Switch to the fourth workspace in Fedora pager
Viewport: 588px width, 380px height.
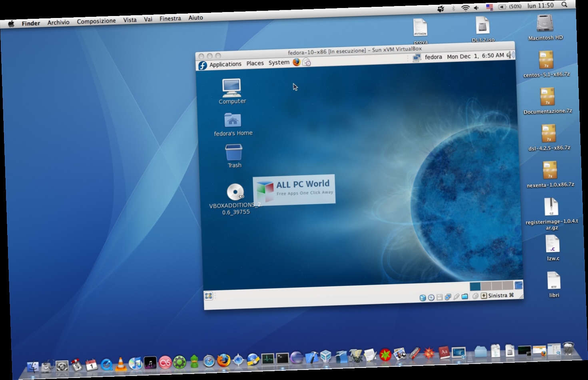pos(507,285)
